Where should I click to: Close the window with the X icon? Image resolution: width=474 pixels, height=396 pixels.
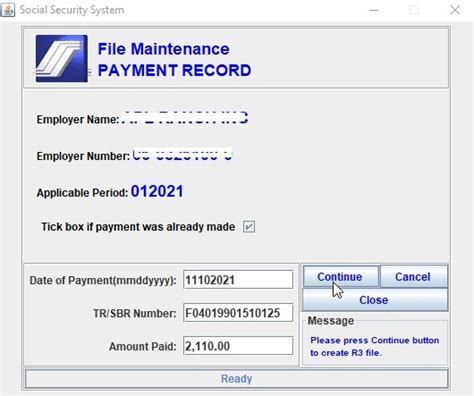(455, 10)
